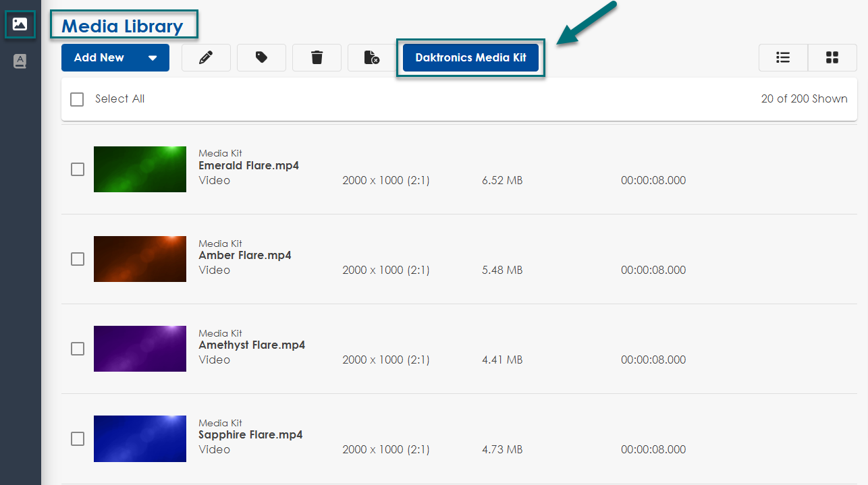Open the Amber Flare orange thumbnail
Image resolution: width=868 pixels, height=485 pixels.
pyautogui.click(x=140, y=259)
